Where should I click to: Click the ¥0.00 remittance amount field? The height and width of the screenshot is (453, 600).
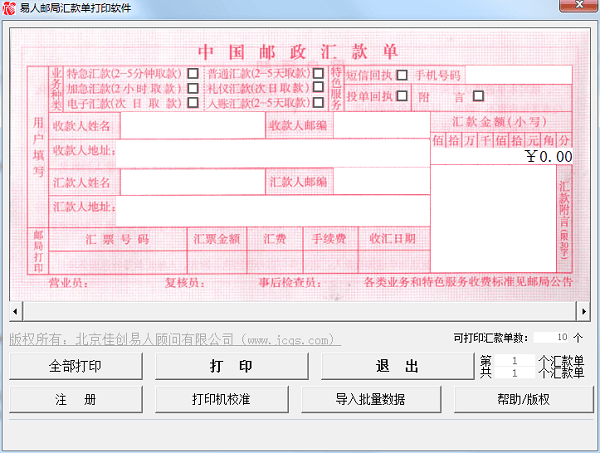tap(502, 156)
